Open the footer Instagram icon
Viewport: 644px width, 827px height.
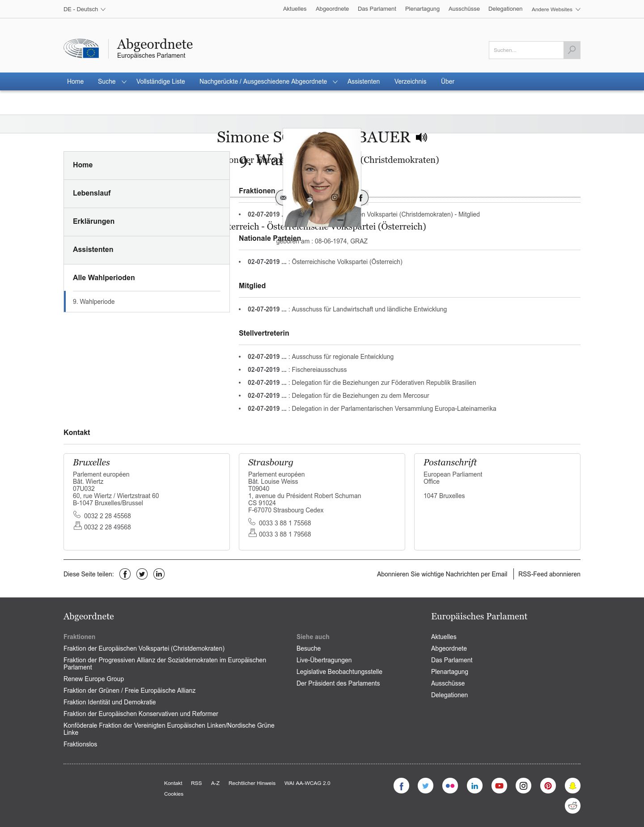[523, 785]
